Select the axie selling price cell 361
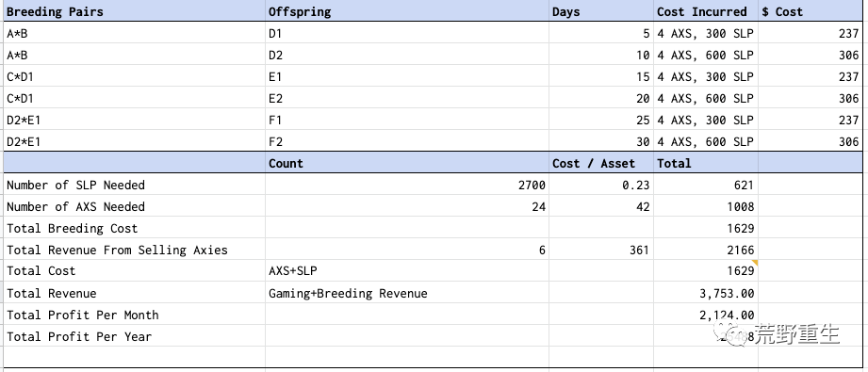This screenshot has height=372, width=868. pyautogui.click(x=601, y=250)
